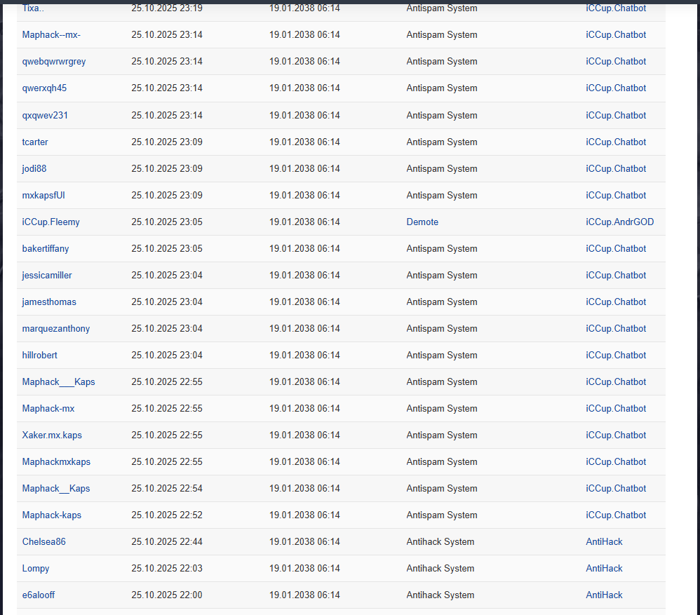Open the iCCup.AndrGOD admin profile
The width and height of the screenshot is (700, 615).
point(619,222)
